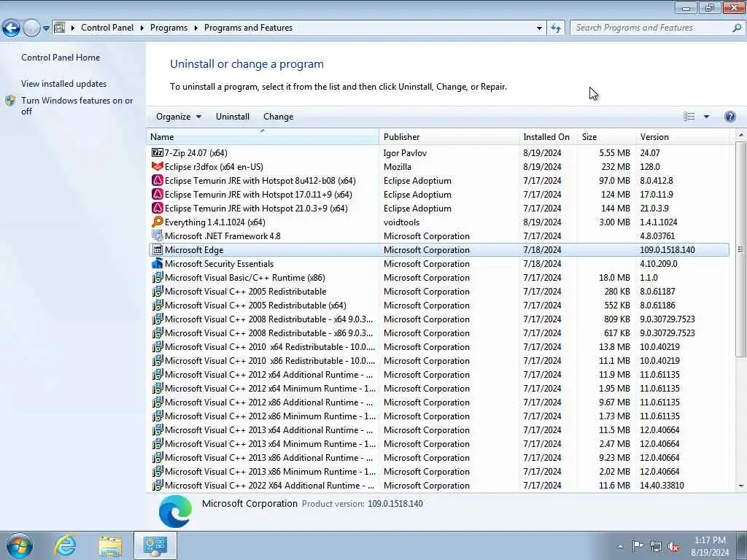
Task: Open recent pages dropdown next to Forward
Action: click(x=46, y=28)
